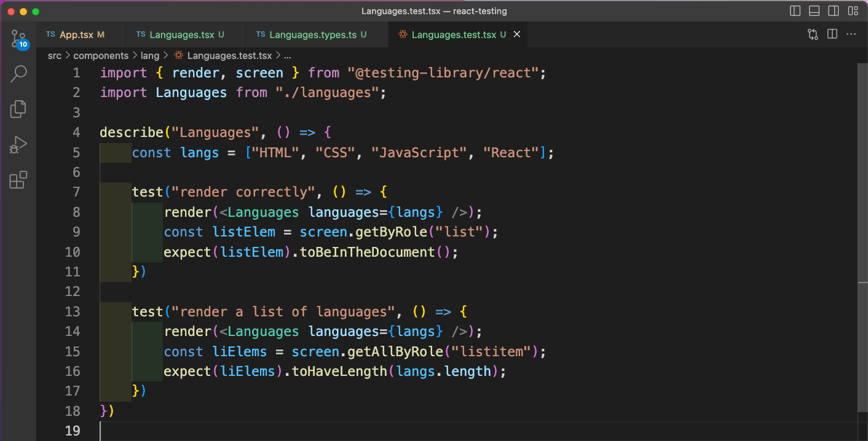Expand the trailing '...' breadcrumb symbol picker
Viewport: 868px width, 441px height.
click(287, 55)
